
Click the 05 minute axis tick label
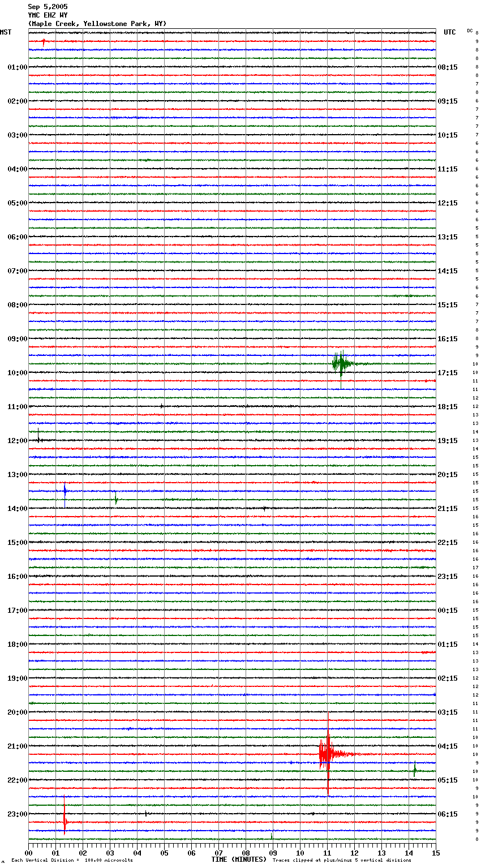tap(164, 853)
